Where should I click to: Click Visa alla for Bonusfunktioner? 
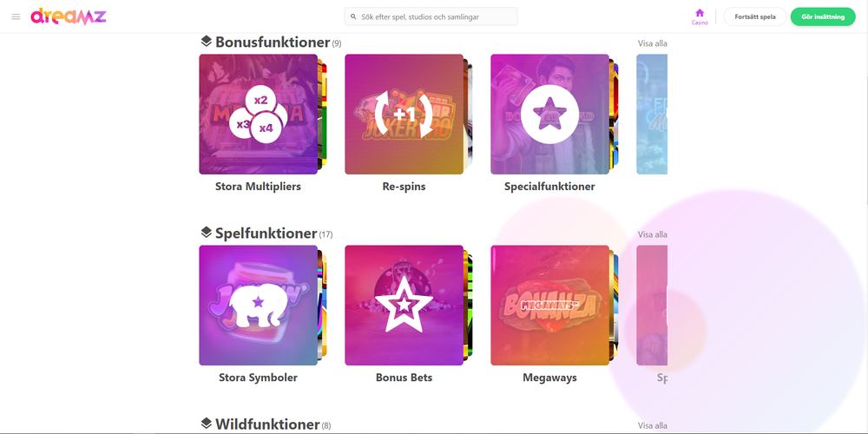(x=652, y=43)
